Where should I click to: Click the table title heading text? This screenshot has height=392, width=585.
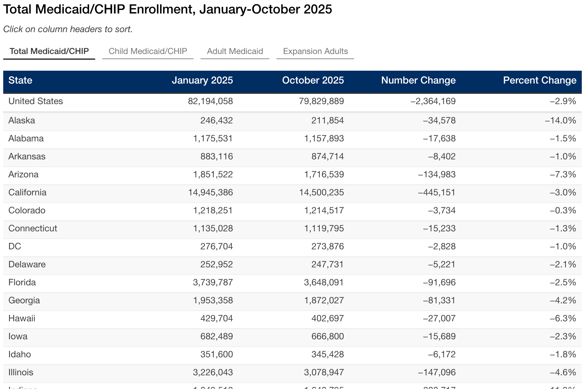[x=167, y=9]
